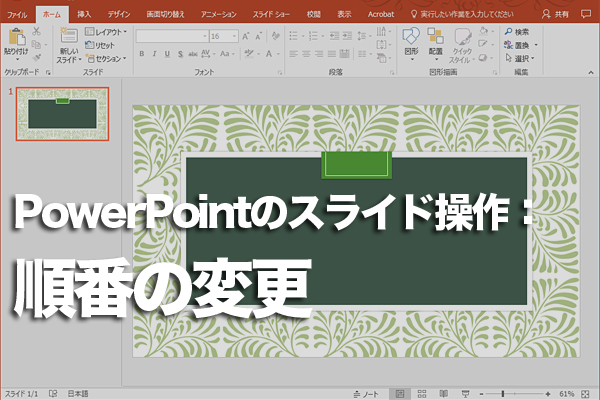Click the Japanese (日本語) language indicator
This screenshot has height=400, width=600.
(78, 393)
